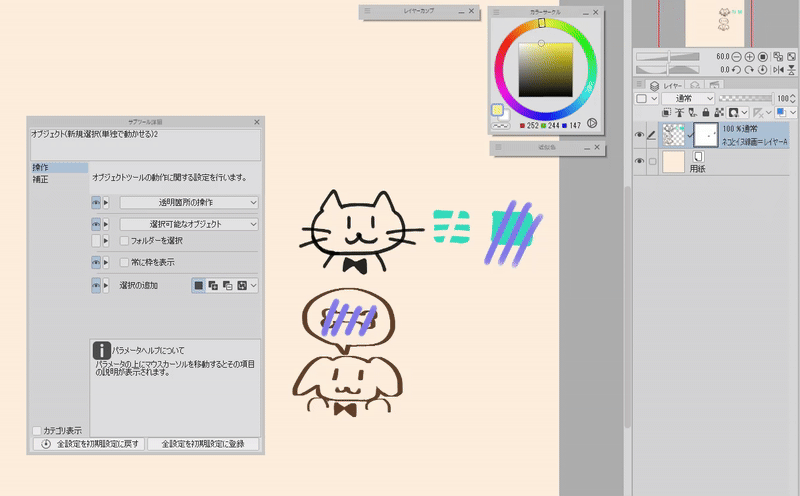Click the main color swatch in color circle

497,109
